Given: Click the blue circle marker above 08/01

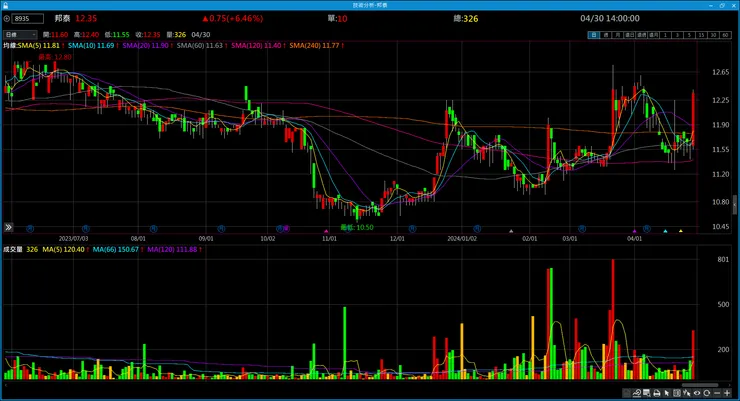Looking at the screenshot, I should click(x=153, y=229).
